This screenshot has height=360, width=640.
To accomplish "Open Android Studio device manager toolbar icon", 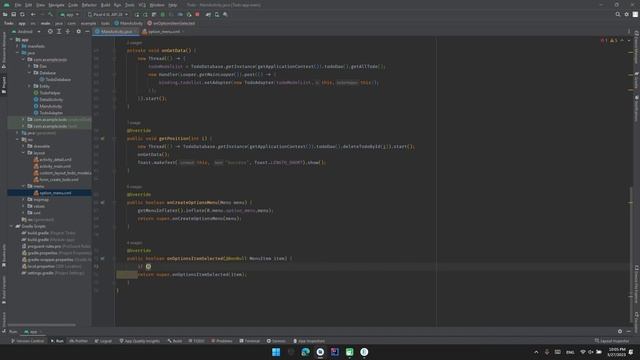I will tap(217, 14).
